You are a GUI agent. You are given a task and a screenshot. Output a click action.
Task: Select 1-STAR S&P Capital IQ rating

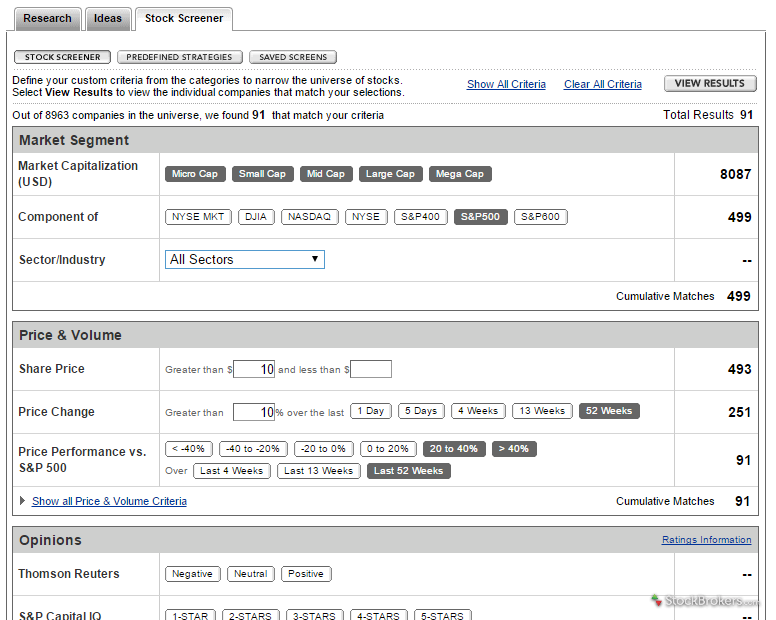[190, 615]
